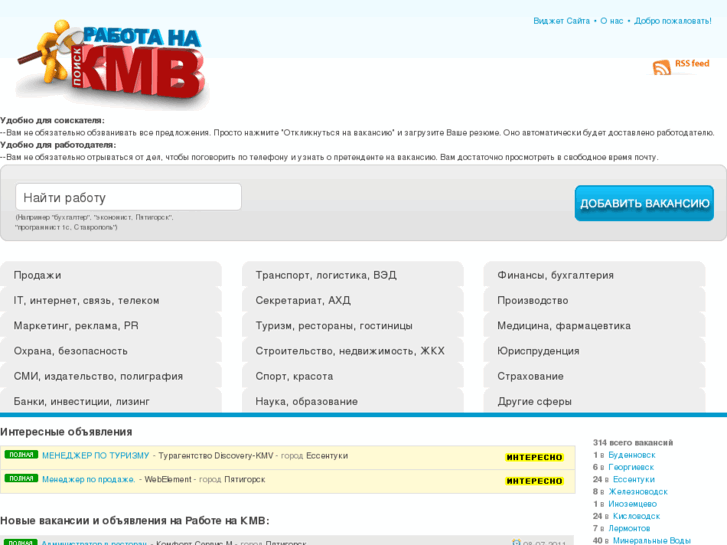Select the Производство category
The image size is (727, 545).
tap(594, 300)
